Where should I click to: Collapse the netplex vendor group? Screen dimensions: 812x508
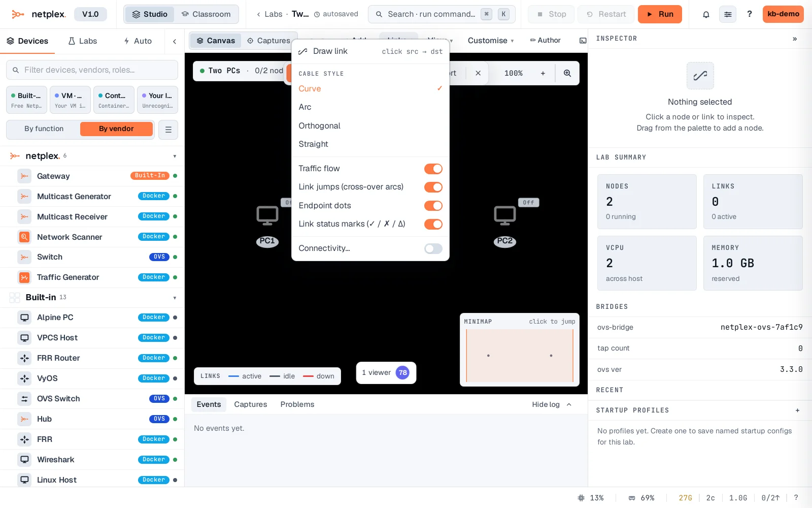point(175,156)
